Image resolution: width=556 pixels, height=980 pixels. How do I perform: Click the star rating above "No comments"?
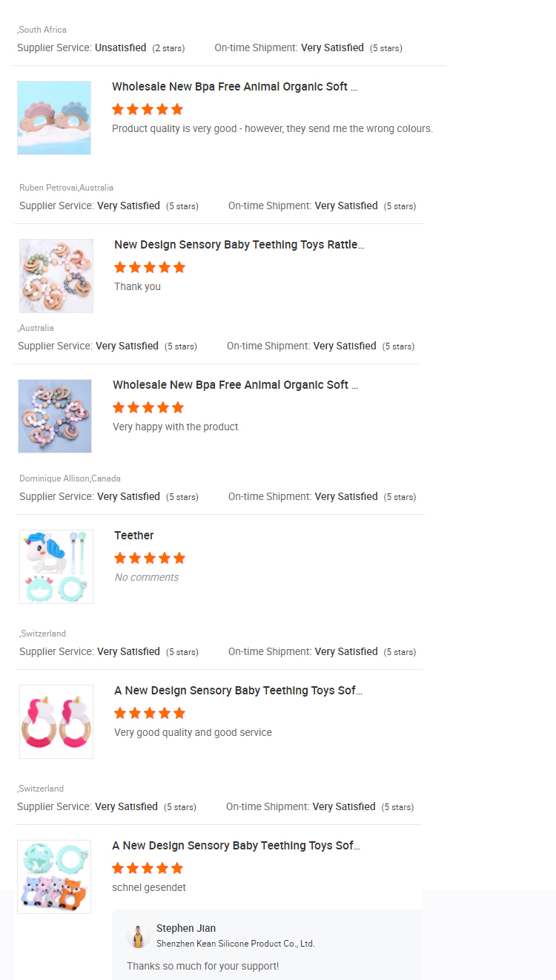point(149,558)
